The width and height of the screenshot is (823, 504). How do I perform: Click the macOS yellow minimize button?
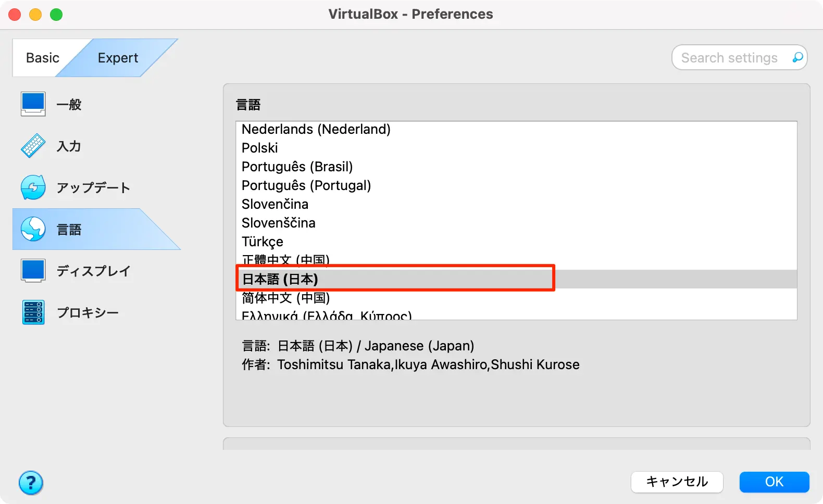click(x=35, y=15)
